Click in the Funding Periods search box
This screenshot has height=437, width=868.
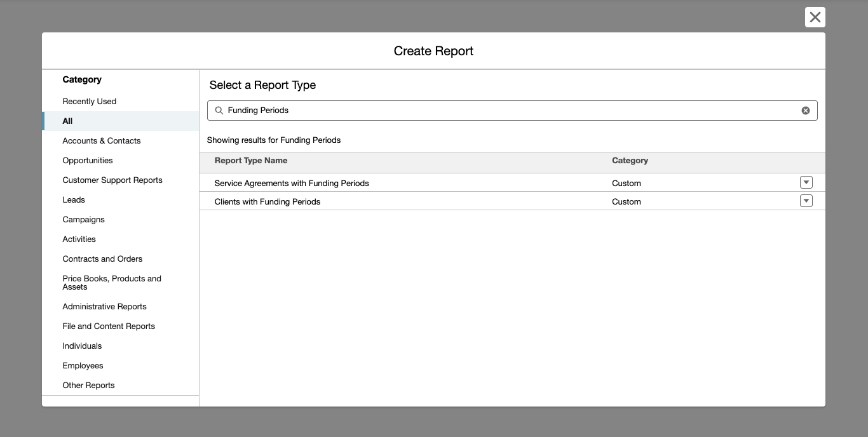(x=508, y=111)
